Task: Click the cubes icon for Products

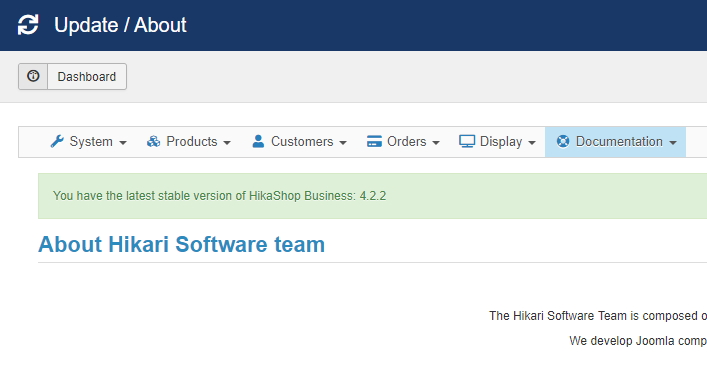Action: pyautogui.click(x=153, y=142)
